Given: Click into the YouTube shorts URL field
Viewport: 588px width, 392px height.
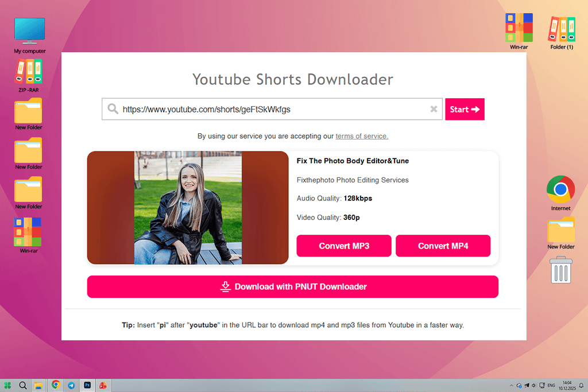Looking at the screenshot, I should 272,109.
